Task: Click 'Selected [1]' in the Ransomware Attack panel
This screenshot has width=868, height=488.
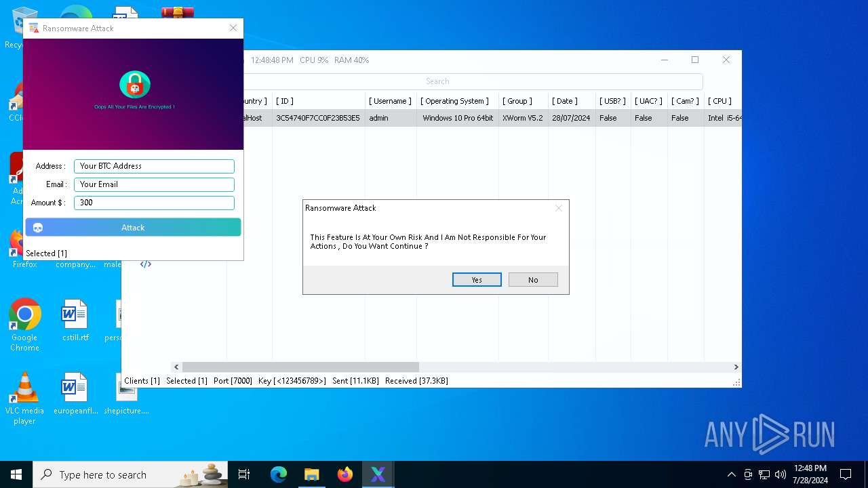Action: (x=46, y=253)
